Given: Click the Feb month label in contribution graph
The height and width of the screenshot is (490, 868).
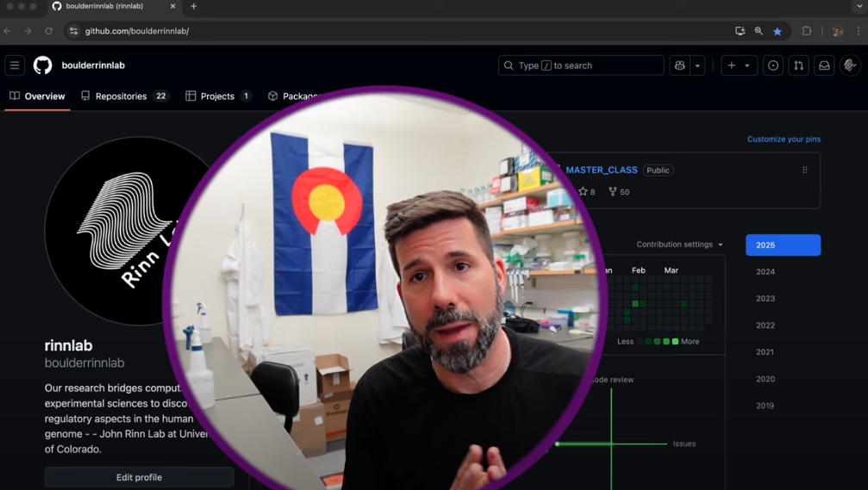Looking at the screenshot, I should pos(638,270).
